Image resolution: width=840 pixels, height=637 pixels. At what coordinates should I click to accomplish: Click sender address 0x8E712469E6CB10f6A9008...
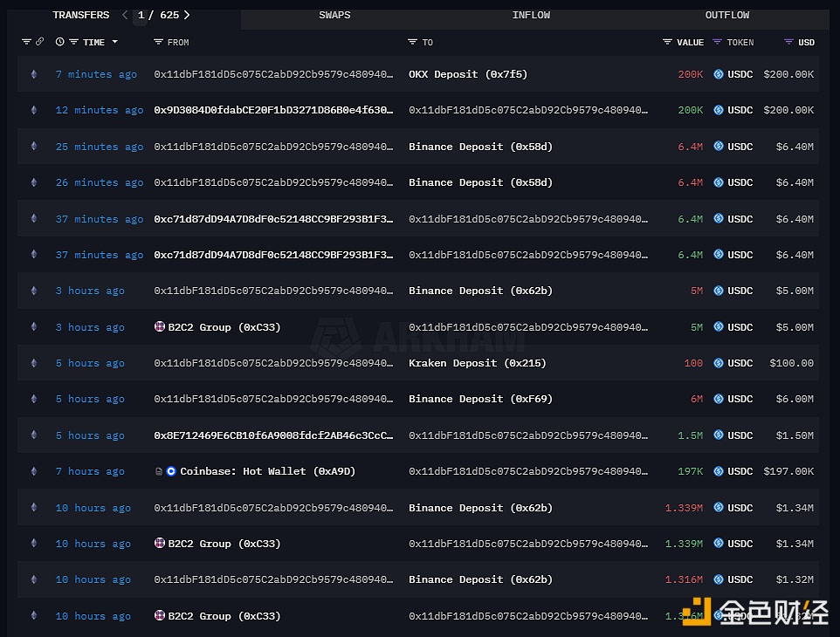tap(273, 435)
